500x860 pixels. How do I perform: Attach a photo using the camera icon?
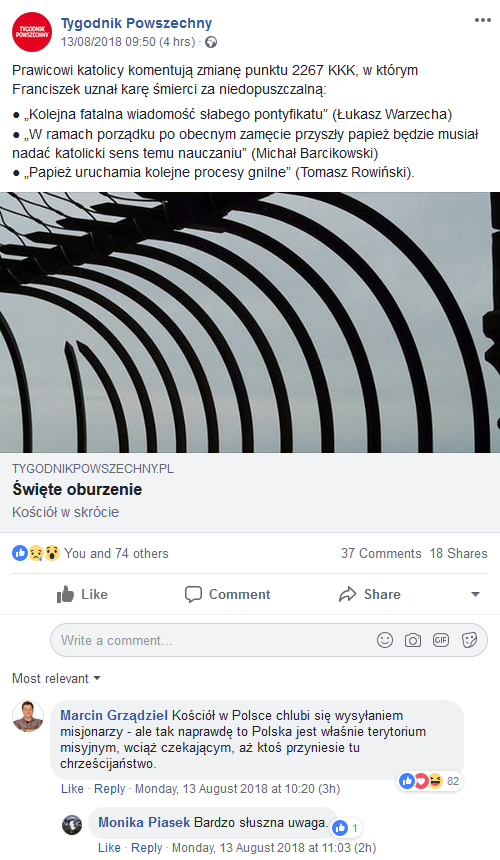(x=413, y=640)
